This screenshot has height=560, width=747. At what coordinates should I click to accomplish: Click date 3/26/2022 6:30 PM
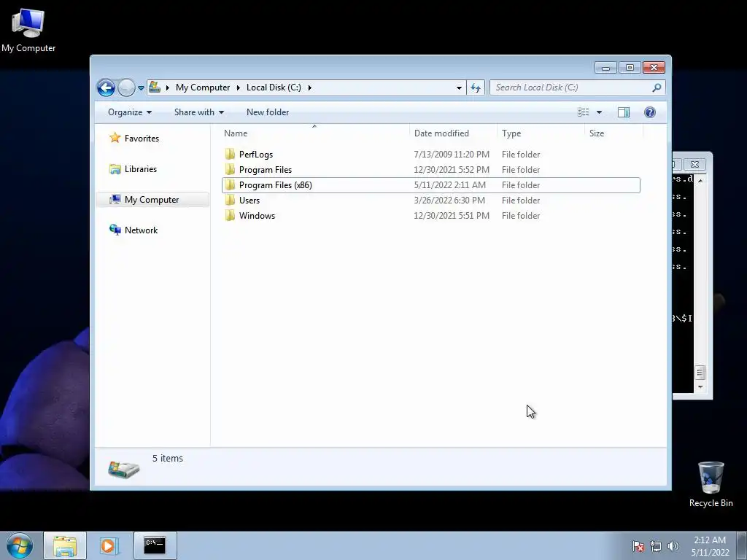[449, 200]
